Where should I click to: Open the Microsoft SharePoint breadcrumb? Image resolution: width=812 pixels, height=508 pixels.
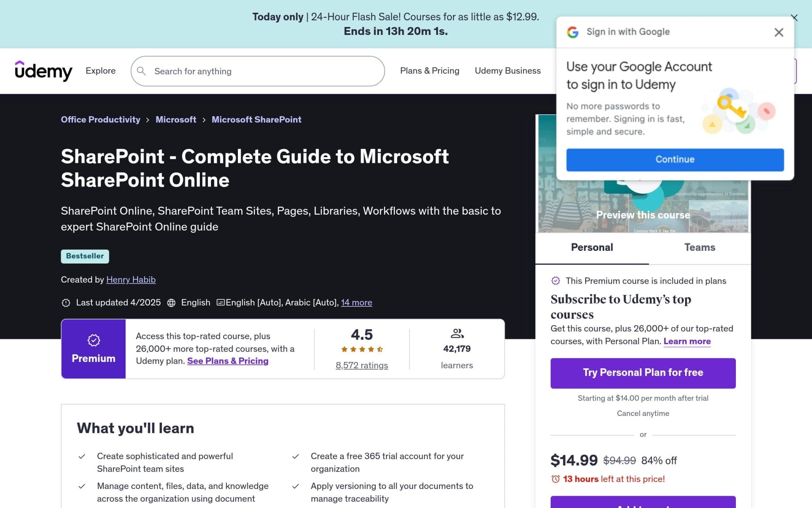tap(257, 119)
